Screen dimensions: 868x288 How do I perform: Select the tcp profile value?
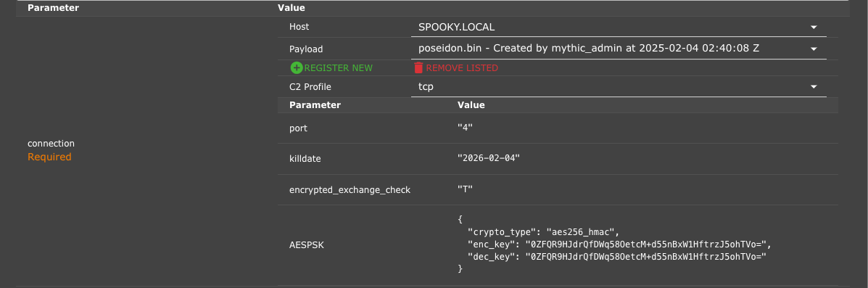tap(619, 87)
